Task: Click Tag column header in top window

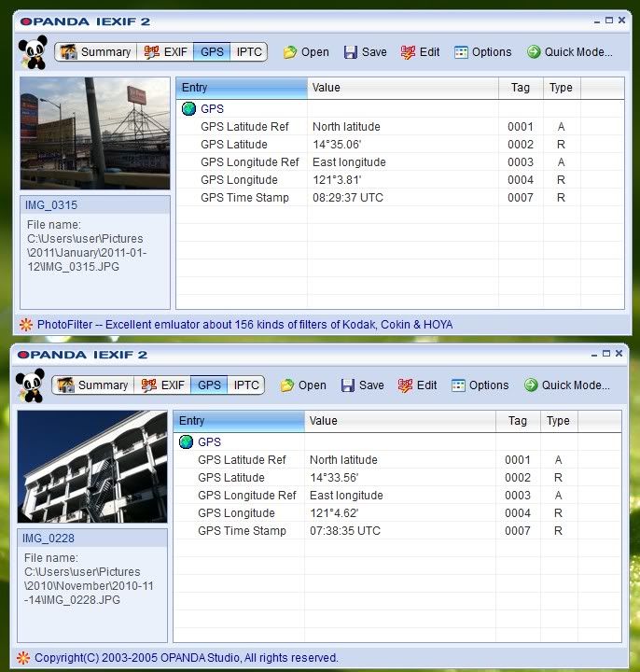Action: 521,88
